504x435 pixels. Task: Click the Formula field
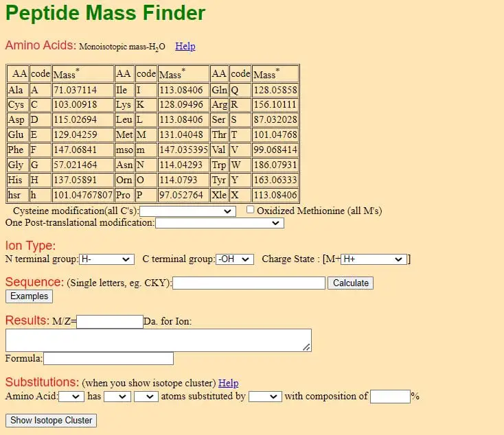pyautogui.click(x=108, y=359)
